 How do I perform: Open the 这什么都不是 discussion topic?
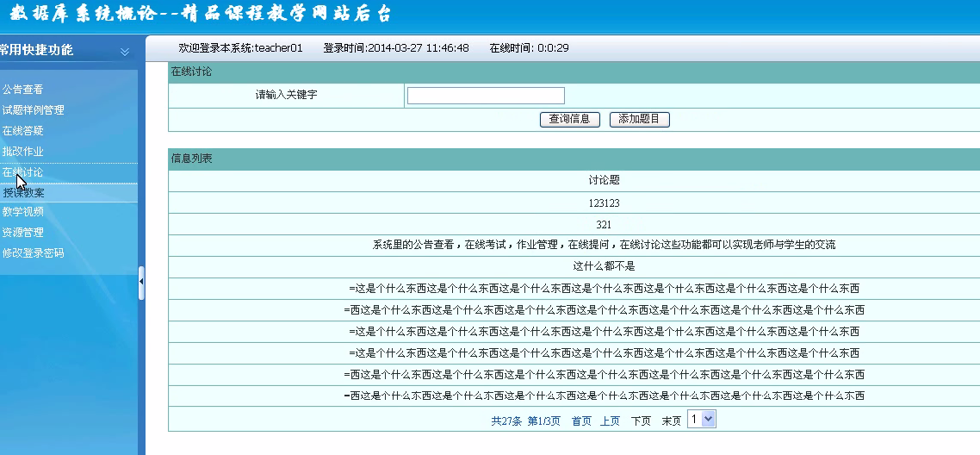(x=604, y=266)
